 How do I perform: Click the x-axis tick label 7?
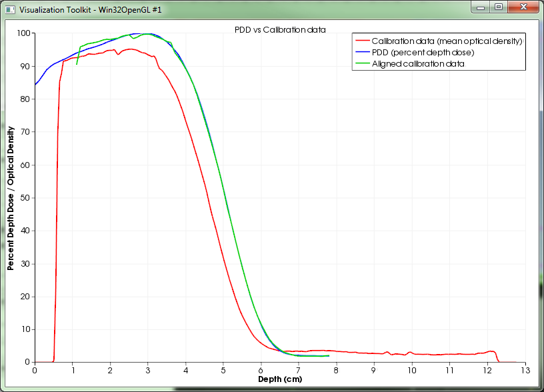(299, 370)
